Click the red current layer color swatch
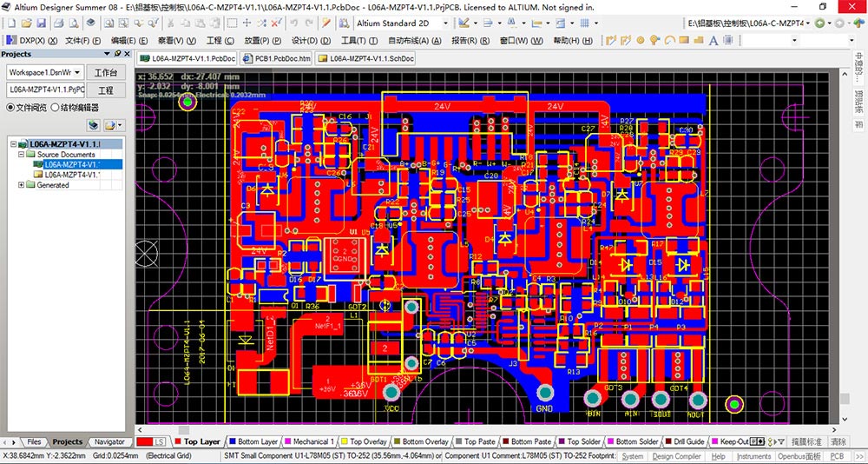The image size is (868, 464). [x=144, y=441]
